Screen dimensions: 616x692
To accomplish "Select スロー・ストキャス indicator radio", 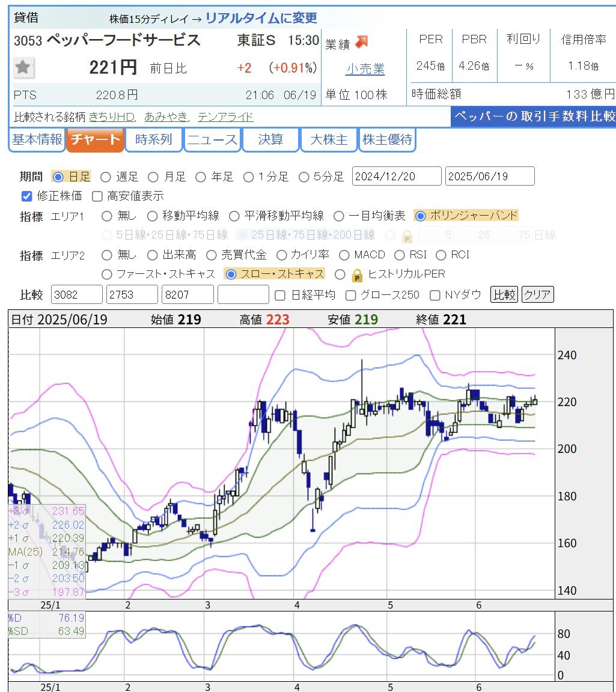I will (x=231, y=274).
